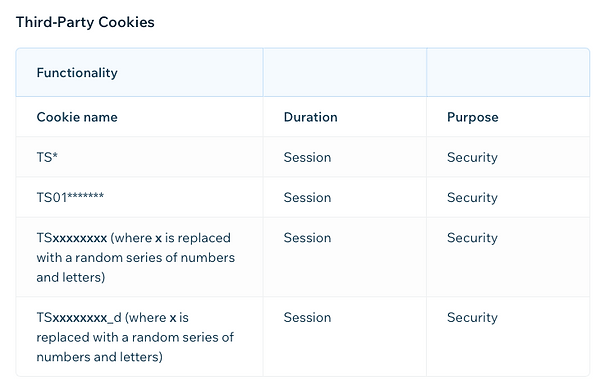This screenshot has height=390, width=600.
Task: Click empty header cell above Duration
Action: (x=345, y=72)
